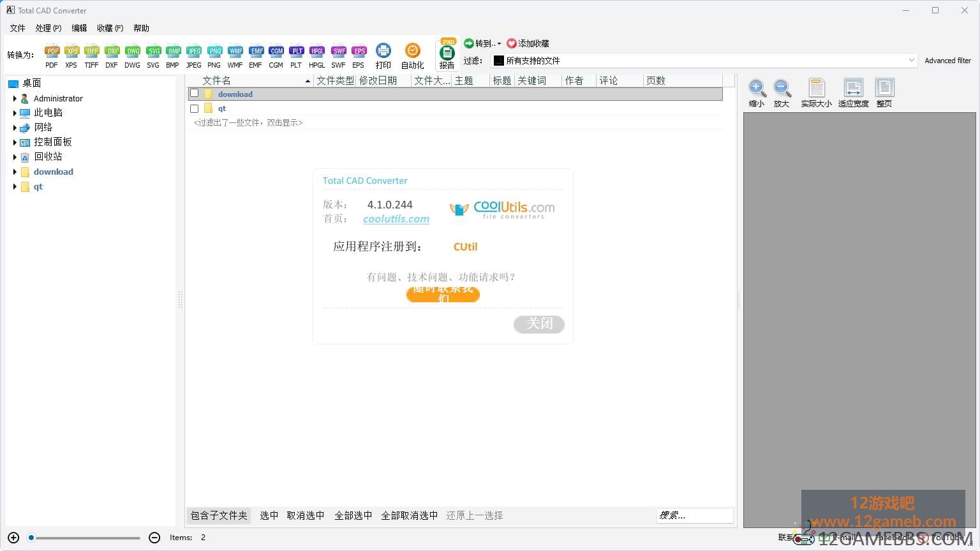This screenshot has height=551, width=980.
Task: Open the 过滤 file filter dropdown
Action: point(704,61)
